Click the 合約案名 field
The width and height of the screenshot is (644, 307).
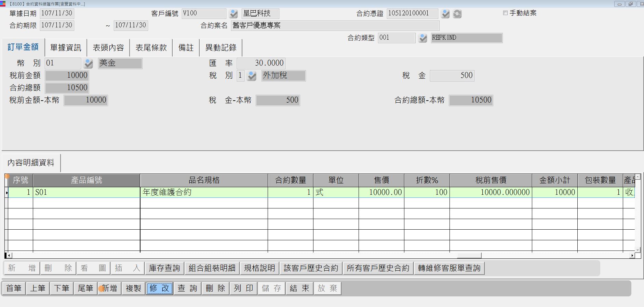click(x=335, y=26)
